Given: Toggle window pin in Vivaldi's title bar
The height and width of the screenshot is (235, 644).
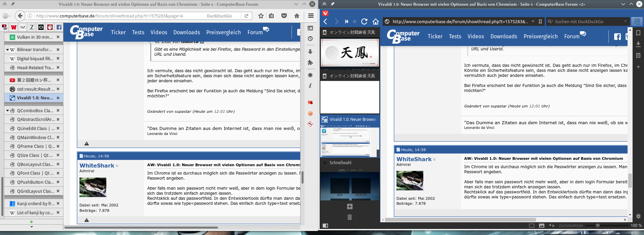Looking at the screenshot, I should click(332, 4).
